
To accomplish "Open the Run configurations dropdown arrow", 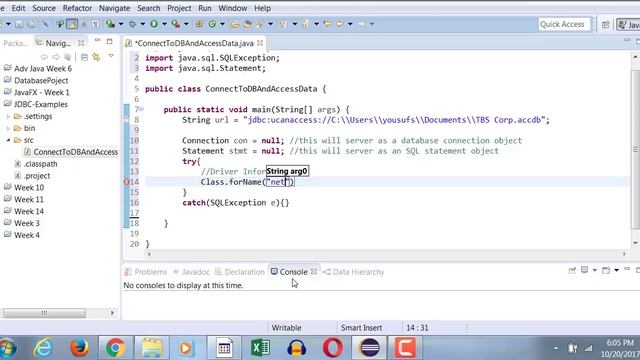I will coord(164,24).
